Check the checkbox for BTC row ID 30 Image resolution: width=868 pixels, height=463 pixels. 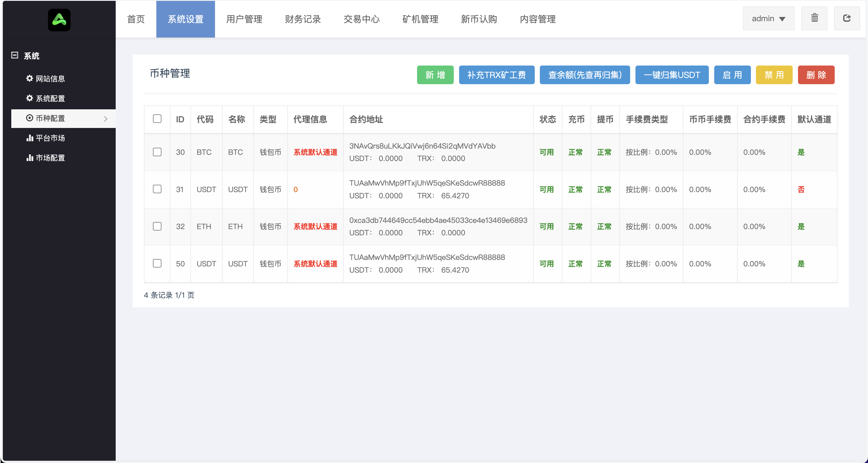[x=157, y=152]
